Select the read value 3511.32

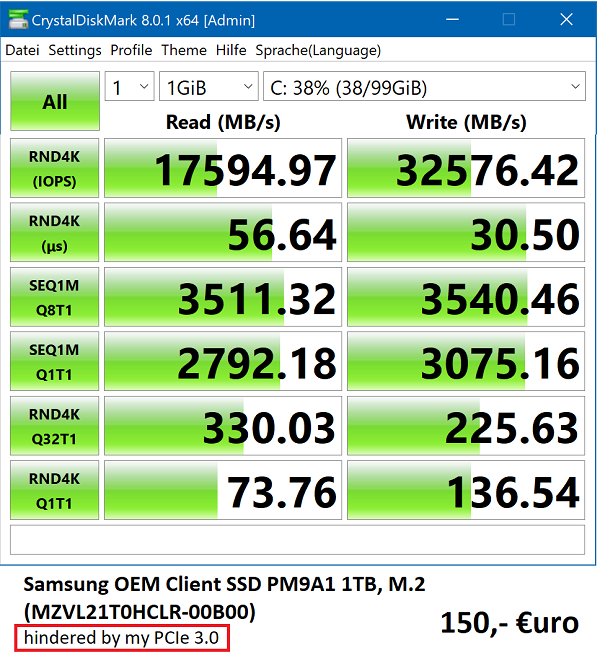pyautogui.click(x=223, y=297)
